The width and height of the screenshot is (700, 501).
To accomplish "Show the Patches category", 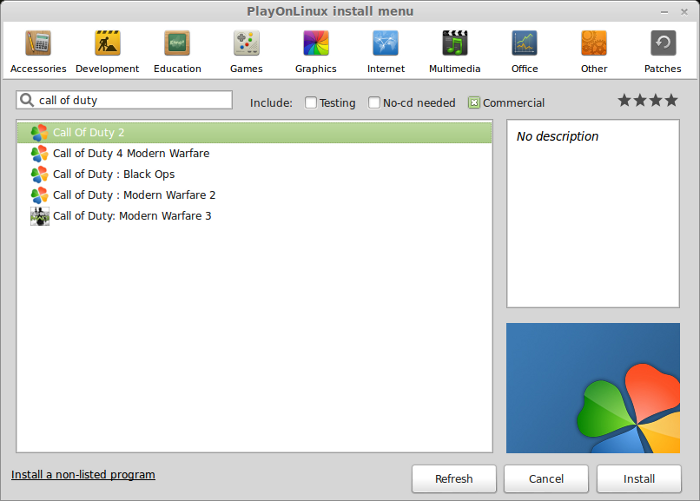I will click(x=662, y=51).
